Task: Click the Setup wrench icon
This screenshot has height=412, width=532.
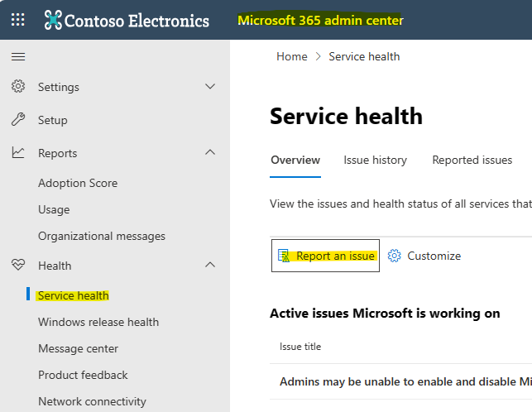Action: click(x=18, y=119)
